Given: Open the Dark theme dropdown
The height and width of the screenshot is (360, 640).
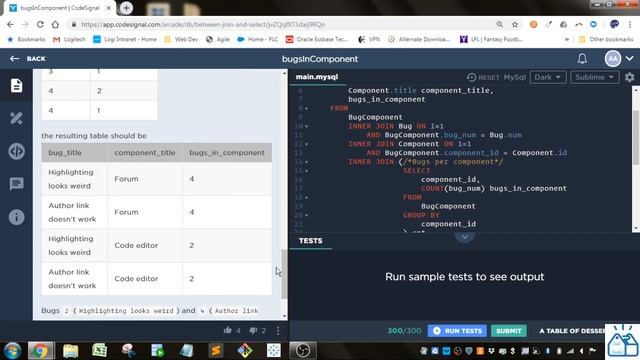Looking at the screenshot, I should 547,77.
